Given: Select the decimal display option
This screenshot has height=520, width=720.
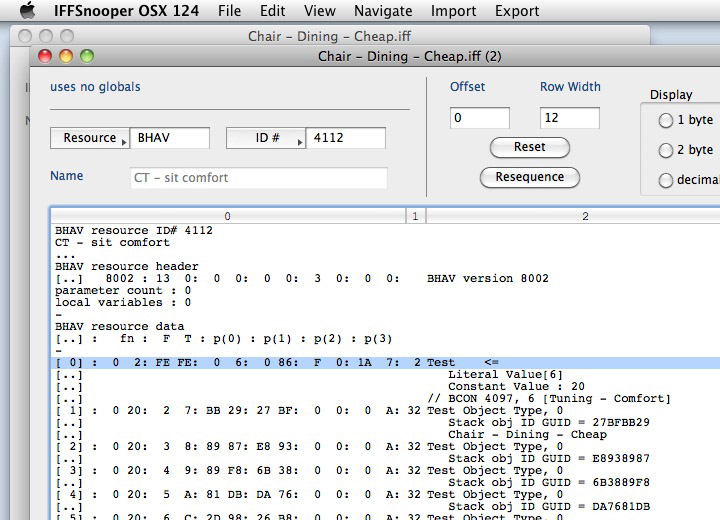Looking at the screenshot, I should coord(666,180).
